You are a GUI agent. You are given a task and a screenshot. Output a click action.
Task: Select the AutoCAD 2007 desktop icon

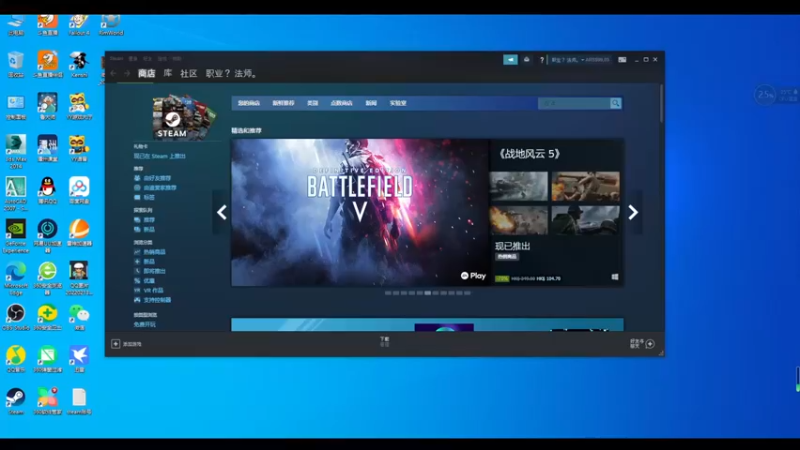coord(16,194)
